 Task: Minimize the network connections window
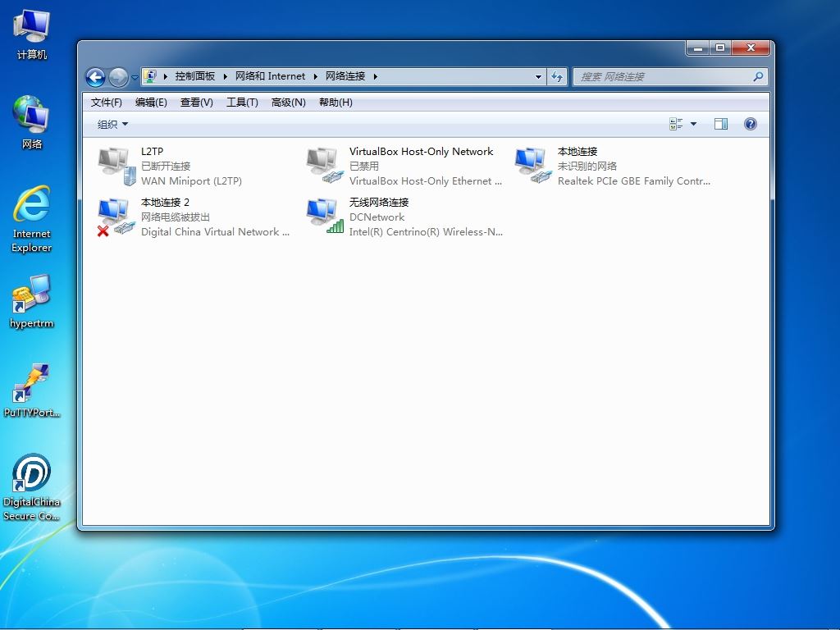coord(698,48)
